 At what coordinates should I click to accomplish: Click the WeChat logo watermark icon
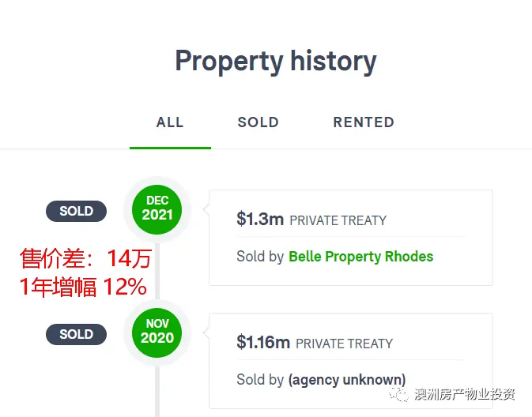399,394
